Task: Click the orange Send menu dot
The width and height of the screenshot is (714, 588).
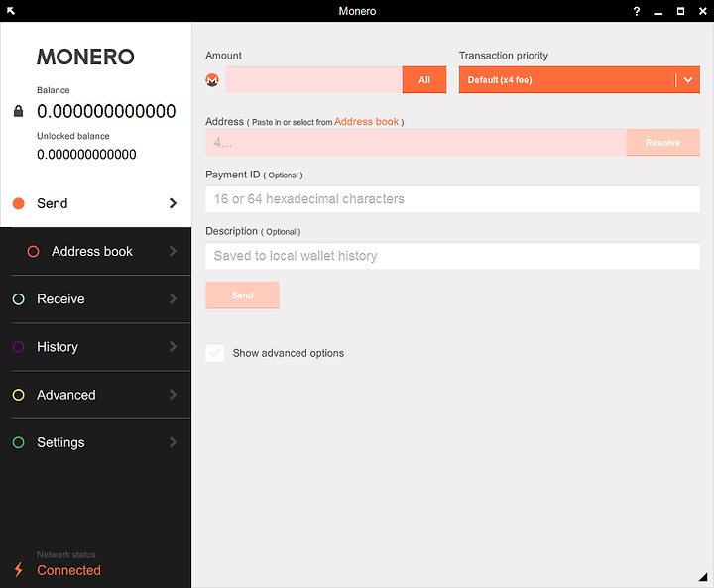Action: (x=18, y=203)
